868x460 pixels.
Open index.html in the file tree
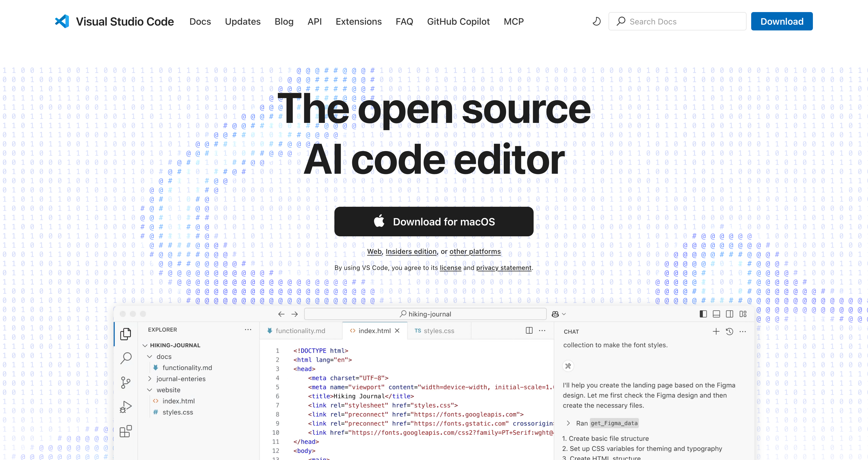coord(178,401)
